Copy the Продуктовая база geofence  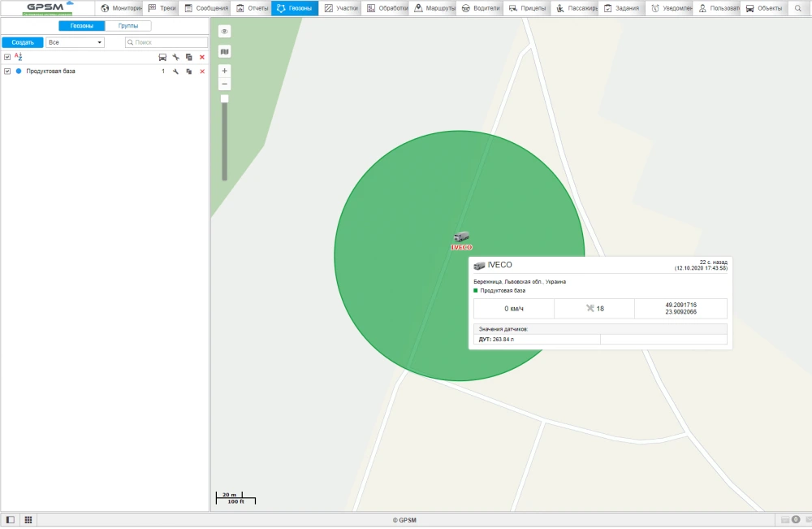188,72
